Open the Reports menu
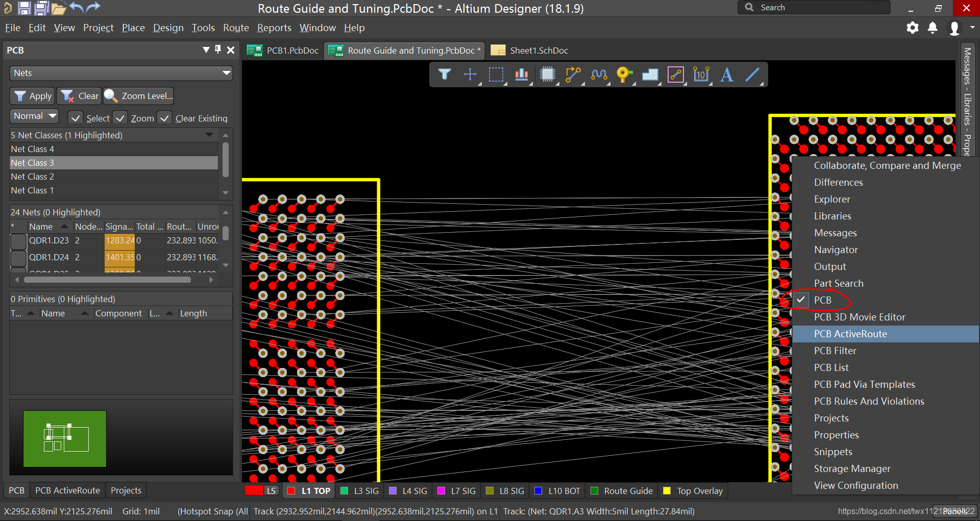980x521 pixels. coord(274,28)
